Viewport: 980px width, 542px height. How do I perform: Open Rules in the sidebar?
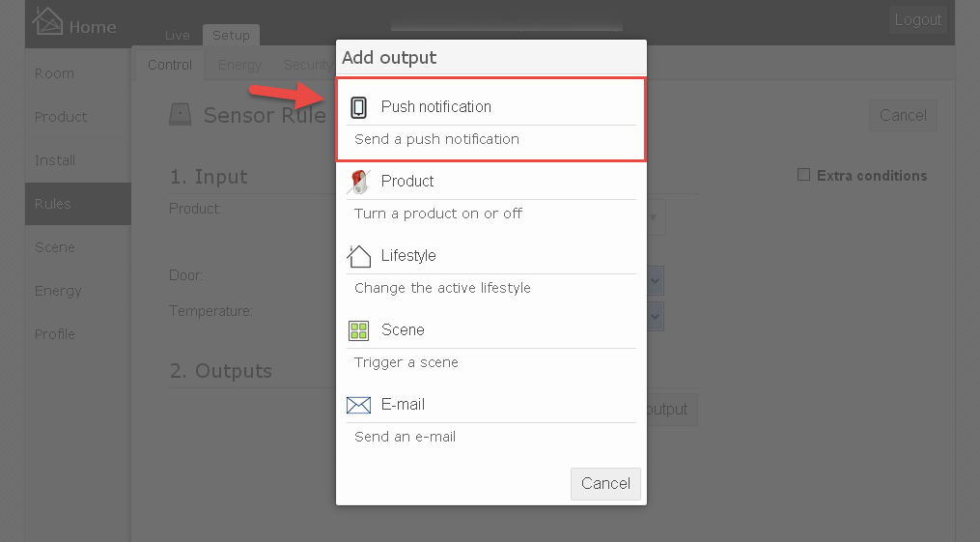[x=78, y=204]
